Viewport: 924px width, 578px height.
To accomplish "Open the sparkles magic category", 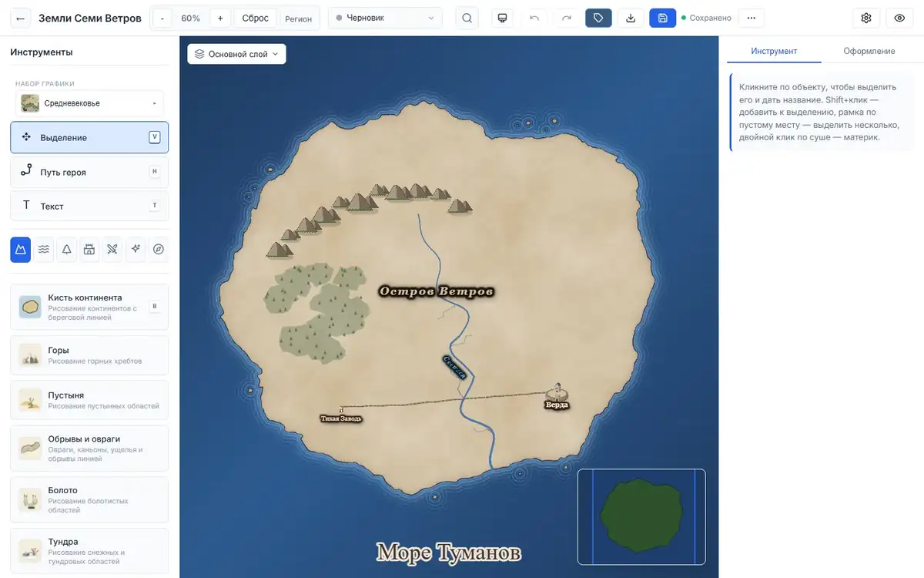I will (x=136, y=249).
